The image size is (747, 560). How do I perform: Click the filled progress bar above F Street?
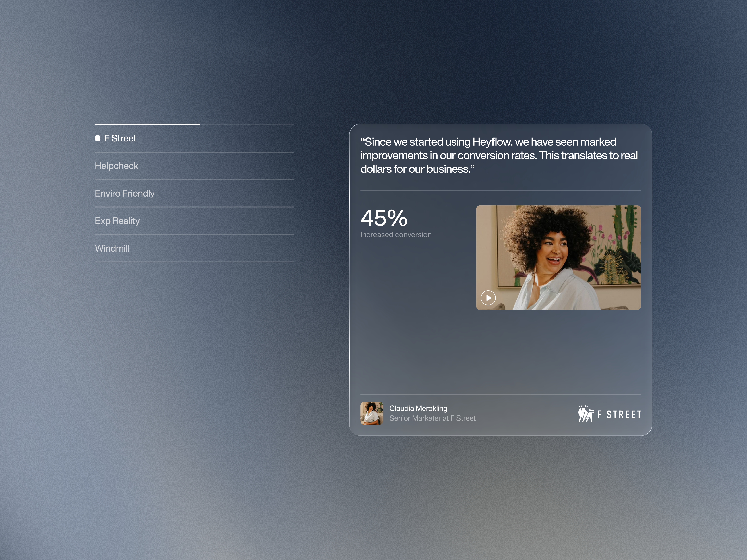[x=147, y=124]
